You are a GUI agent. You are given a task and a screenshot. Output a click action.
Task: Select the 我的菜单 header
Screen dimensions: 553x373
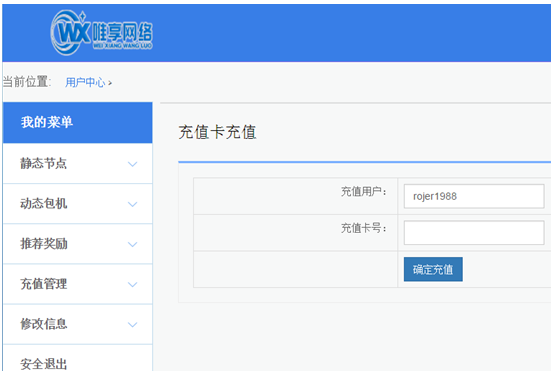click(78, 123)
